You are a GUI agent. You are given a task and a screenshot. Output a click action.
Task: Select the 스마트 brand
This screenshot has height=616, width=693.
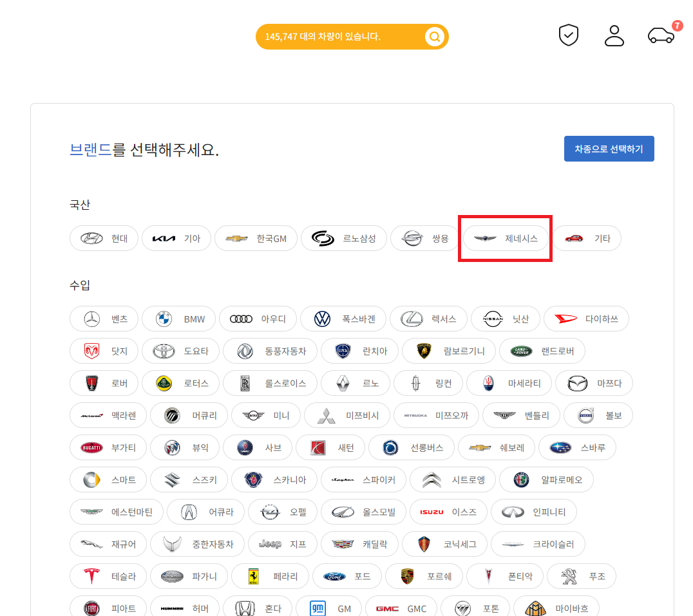click(x=108, y=480)
